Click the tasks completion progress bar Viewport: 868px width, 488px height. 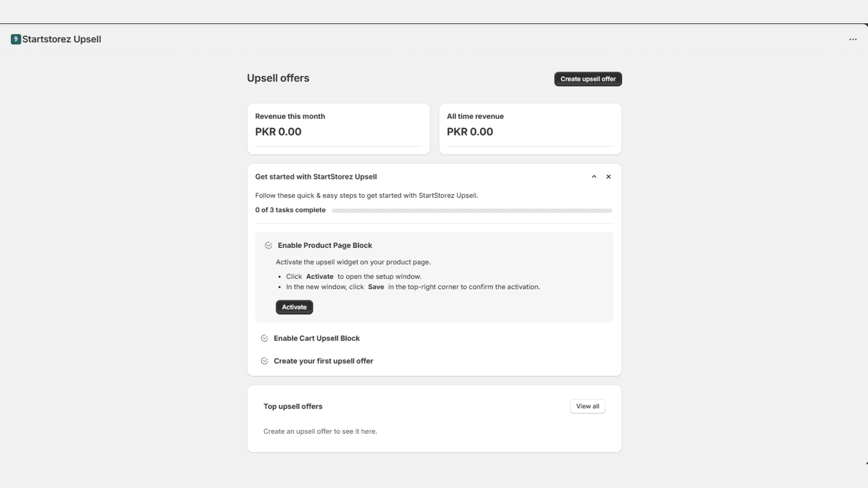point(472,210)
